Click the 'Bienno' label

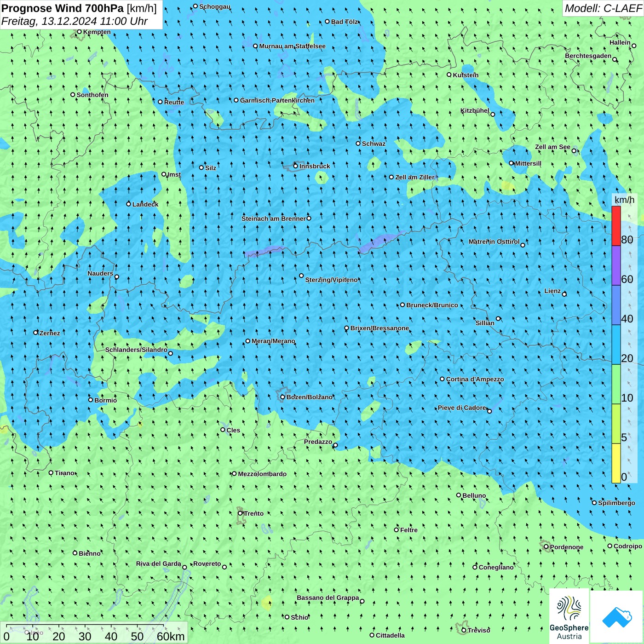click(90, 553)
